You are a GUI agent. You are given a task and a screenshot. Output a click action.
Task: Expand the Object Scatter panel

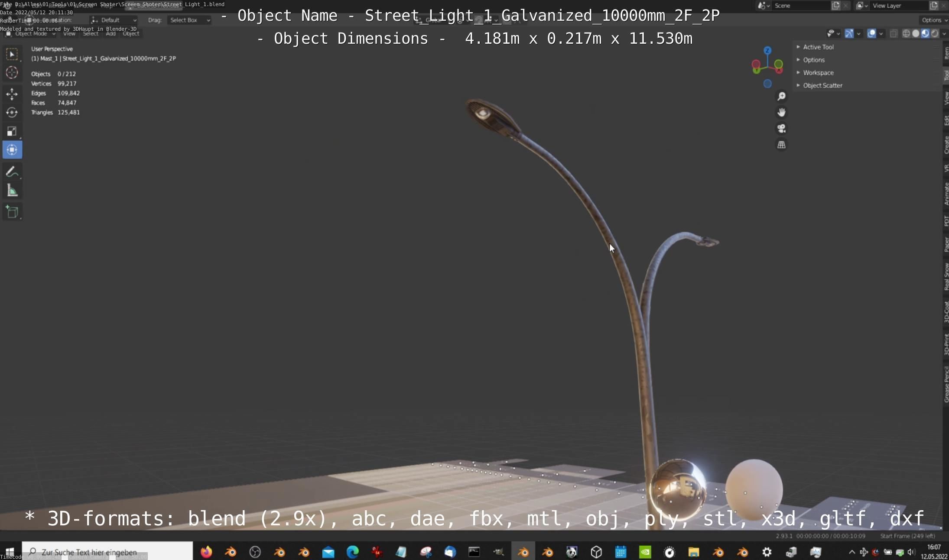click(x=822, y=85)
